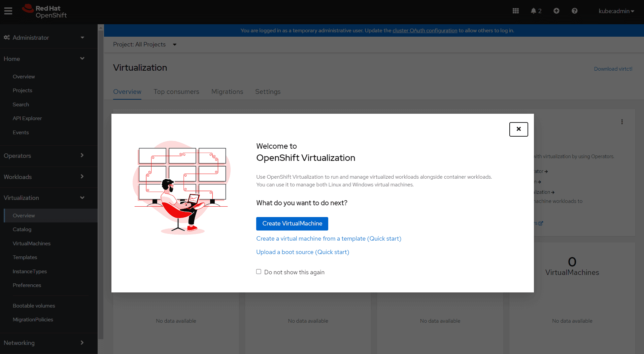Viewport: 644px width, 354px height.
Task: Open the Administrator perspective switcher
Action: [x=44, y=37]
